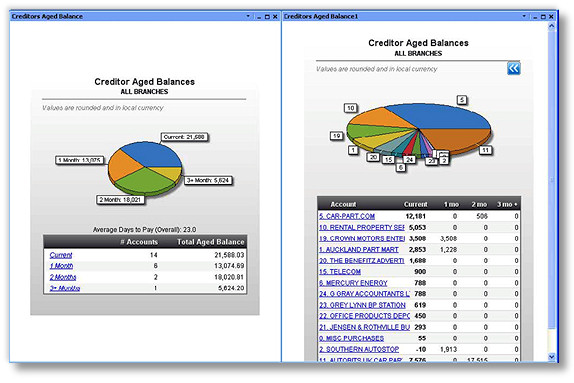574x383 pixels.
Task: Minimize the left Creditors Aged Balance panel
Action: [x=259, y=17]
